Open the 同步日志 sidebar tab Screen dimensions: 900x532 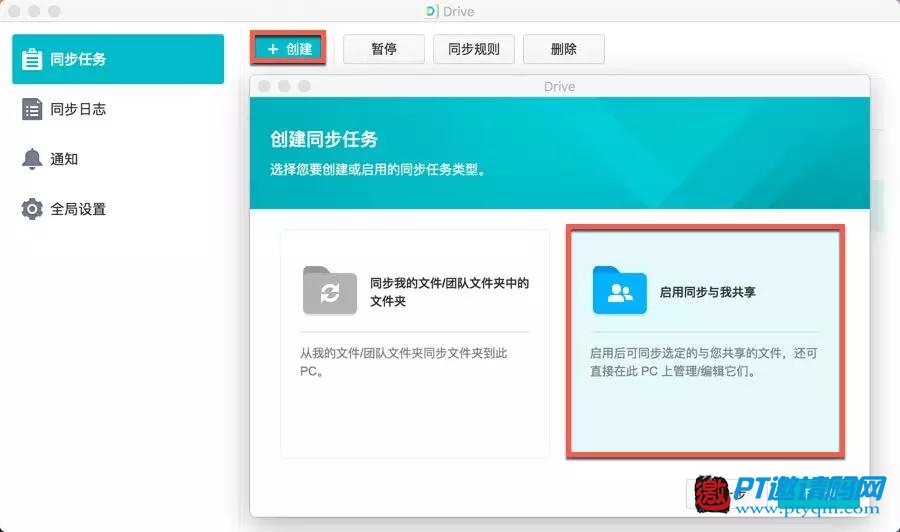tap(118, 109)
